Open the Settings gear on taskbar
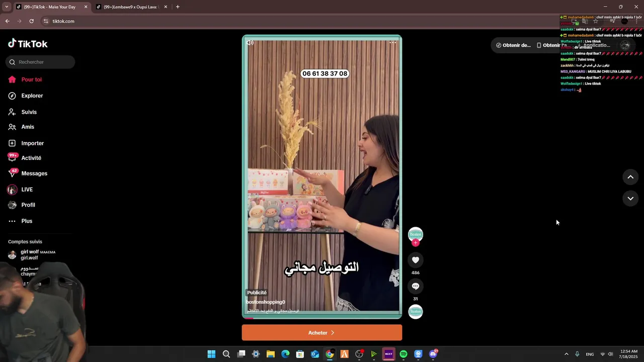The width and height of the screenshot is (644, 362). tap(256, 354)
